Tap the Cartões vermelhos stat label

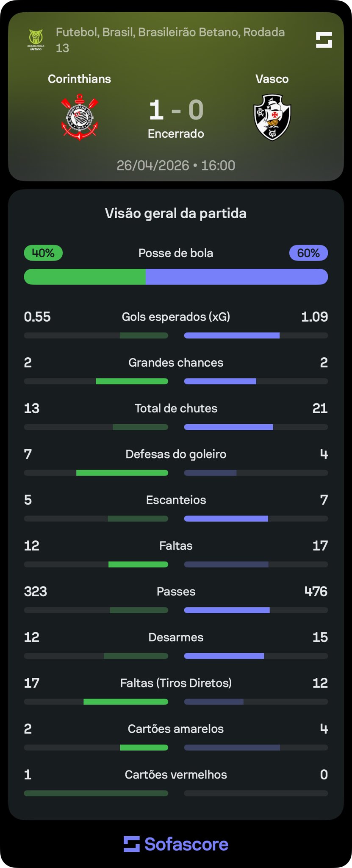(x=176, y=774)
